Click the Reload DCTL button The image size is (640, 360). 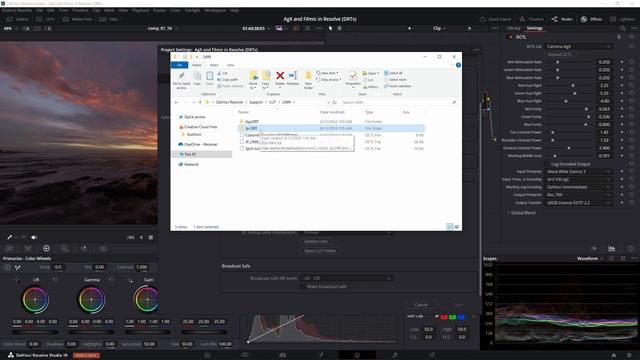pyautogui.click(x=560, y=54)
